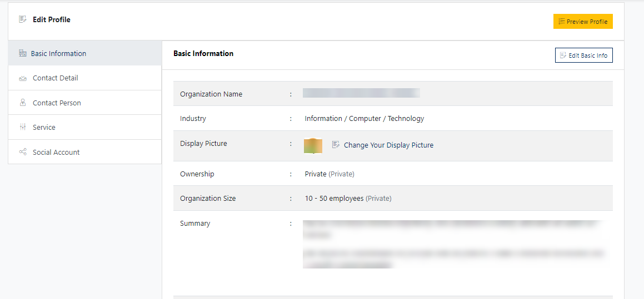Click the blurred Summary text block
The image size is (644, 299).
point(453,244)
